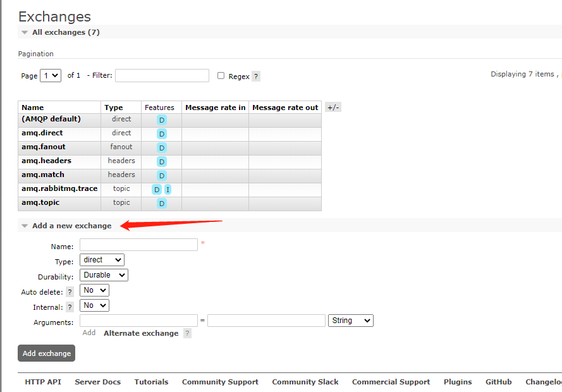Screen dimensions: 562x392
Task: Open the amq.headers exchange
Action: (46, 161)
